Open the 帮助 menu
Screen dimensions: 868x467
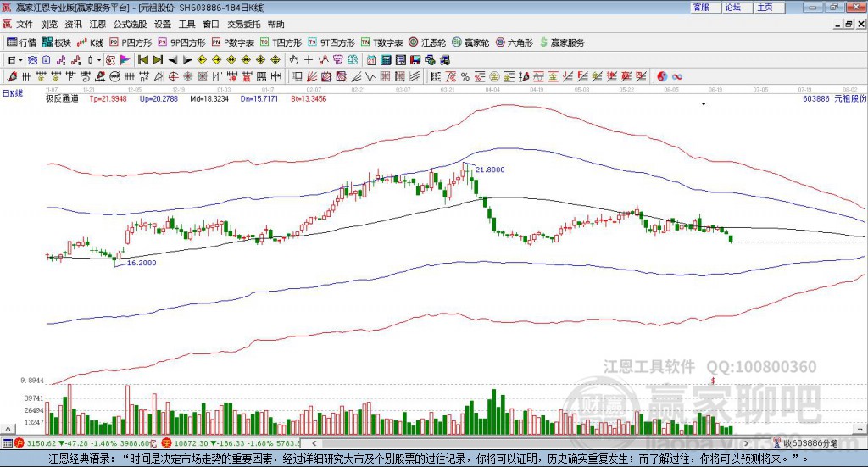click(275, 25)
